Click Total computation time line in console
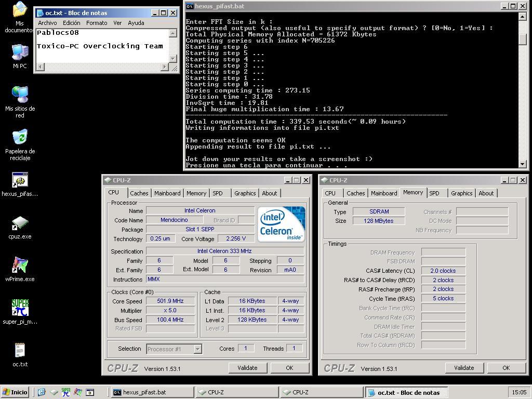Image resolution: width=532 pixels, height=399 pixels. [296, 122]
